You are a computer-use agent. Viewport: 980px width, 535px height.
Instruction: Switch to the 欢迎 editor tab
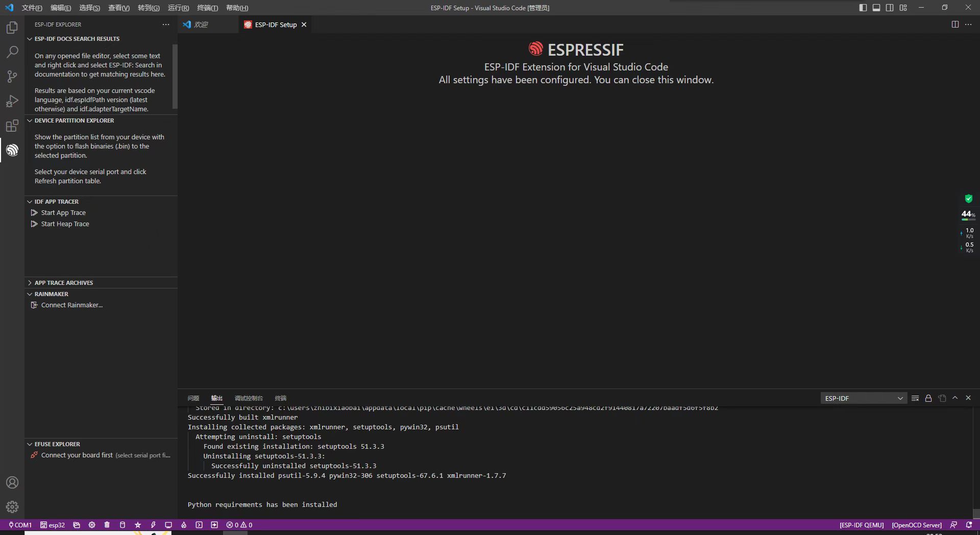[208, 25]
